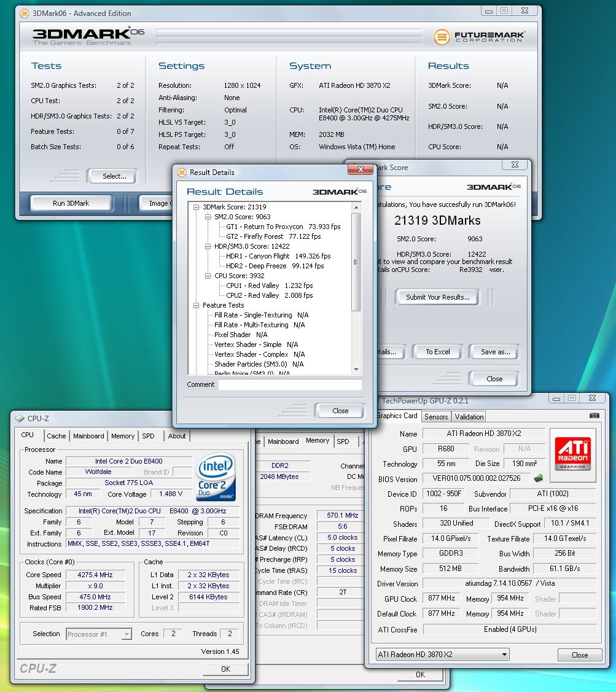Select HDR1 - Canyon Flight result row

pos(278,256)
